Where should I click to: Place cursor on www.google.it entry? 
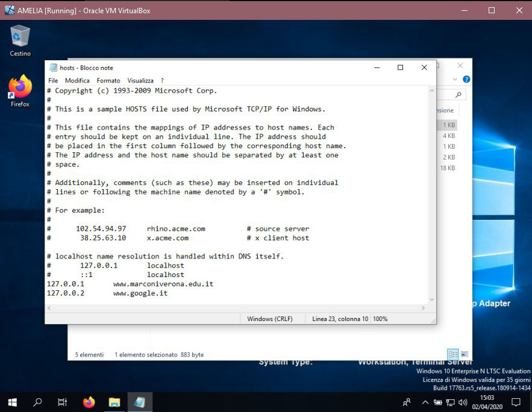[x=140, y=293]
